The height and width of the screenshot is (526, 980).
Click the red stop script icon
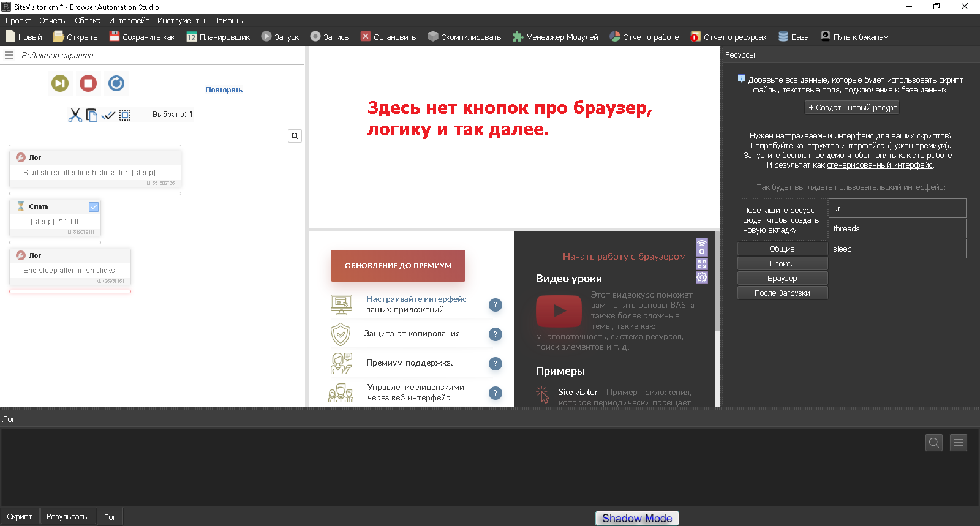(x=88, y=83)
